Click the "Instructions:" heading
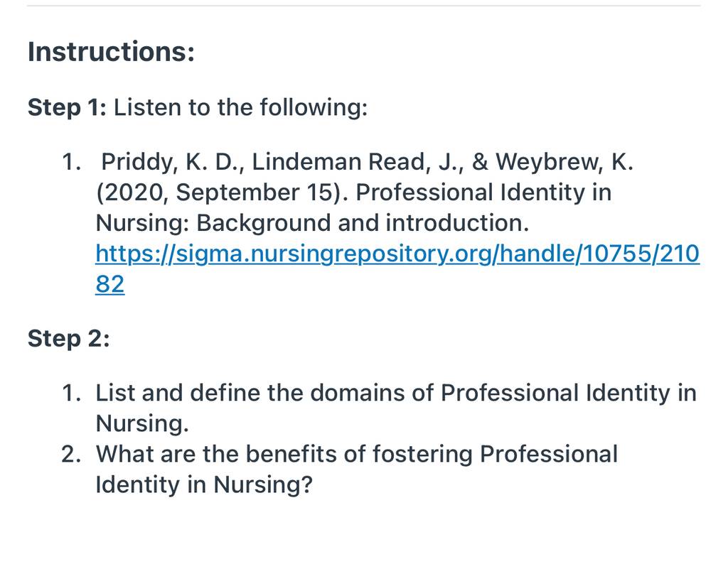The height and width of the screenshot is (564, 728). (x=111, y=51)
